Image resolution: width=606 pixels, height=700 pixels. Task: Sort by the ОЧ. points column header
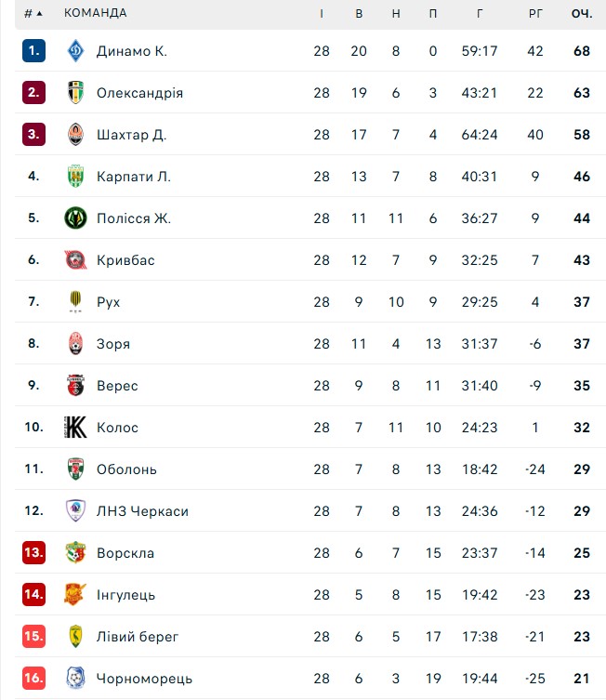coord(582,14)
